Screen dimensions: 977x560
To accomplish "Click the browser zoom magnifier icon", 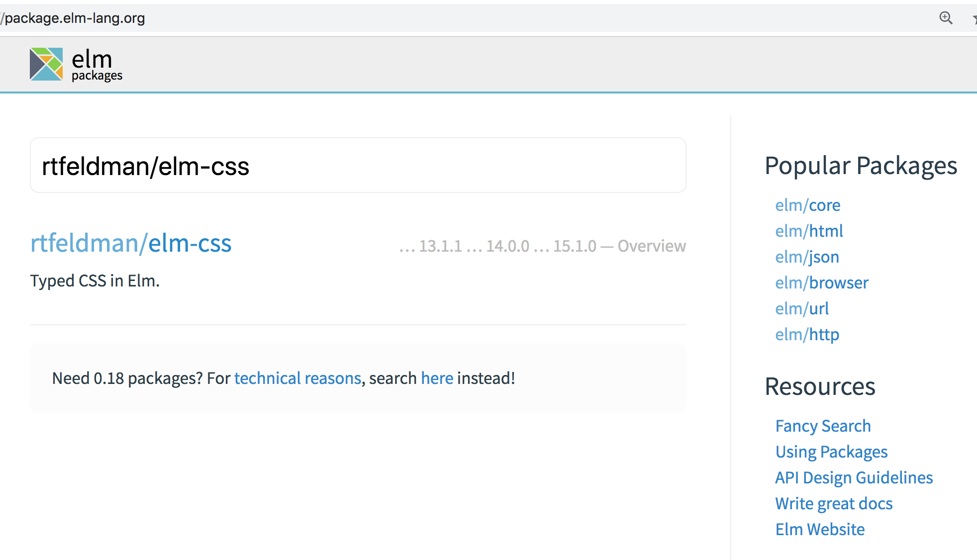I will [x=946, y=18].
